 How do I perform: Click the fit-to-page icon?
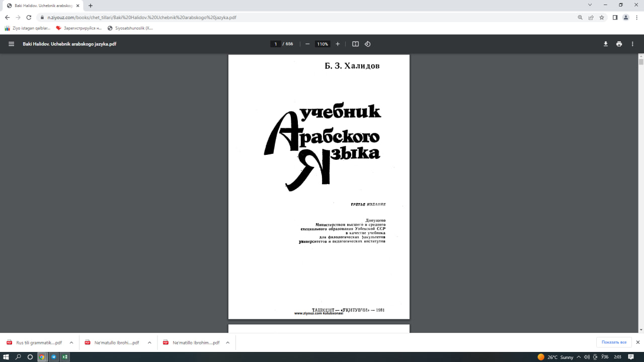(355, 44)
